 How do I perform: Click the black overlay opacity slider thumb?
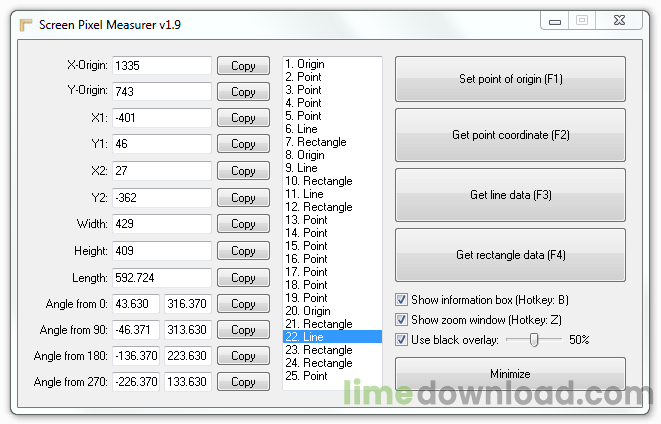tap(534, 340)
